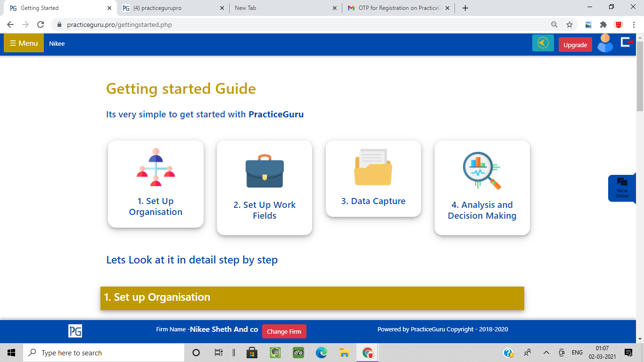
Task: Switch to the OTP for Registration Gmail tab
Action: click(399, 8)
